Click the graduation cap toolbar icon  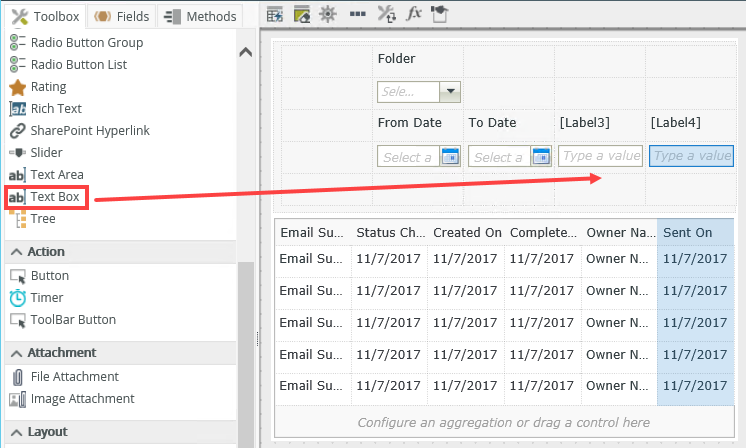coord(440,14)
